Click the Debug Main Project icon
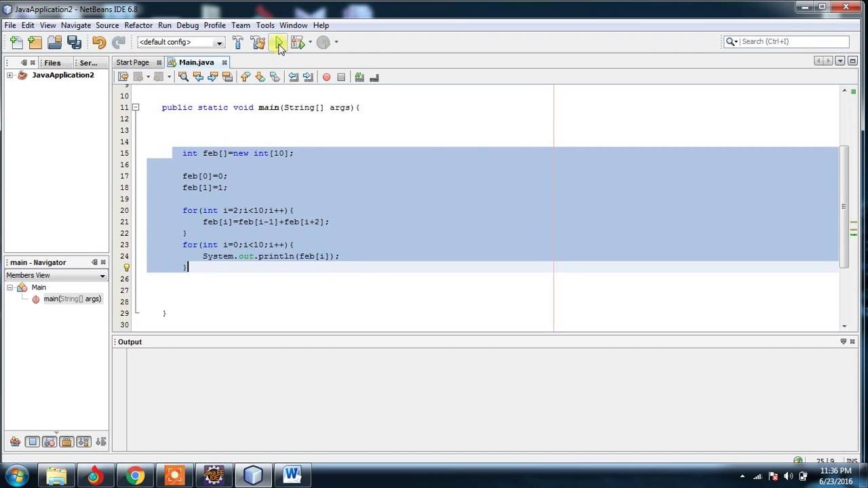 (297, 42)
